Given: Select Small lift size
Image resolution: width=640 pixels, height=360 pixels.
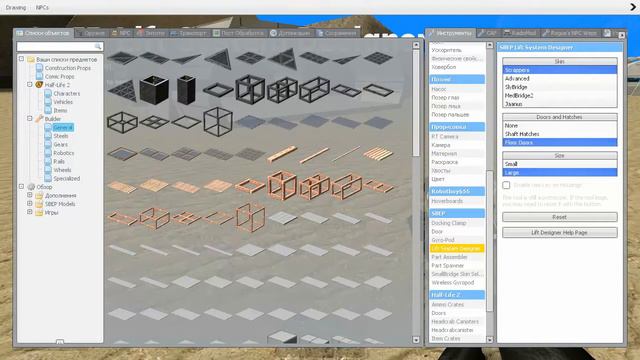Looking at the screenshot, I should pos(560,164).
